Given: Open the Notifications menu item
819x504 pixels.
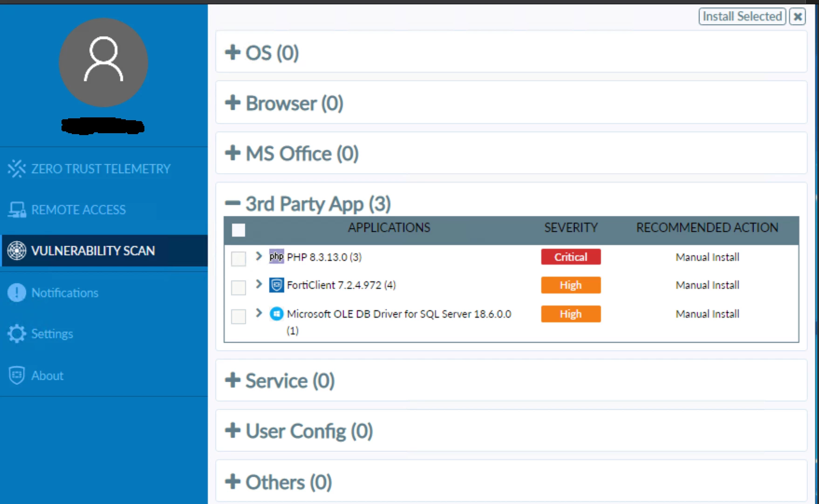Looking at the screenshot, I should (104, 293).
